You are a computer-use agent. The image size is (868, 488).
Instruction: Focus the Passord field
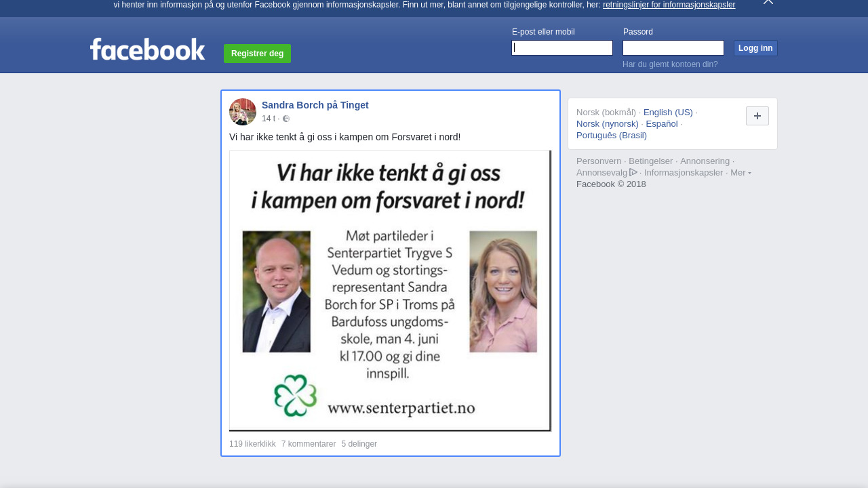tap(673, 47)
